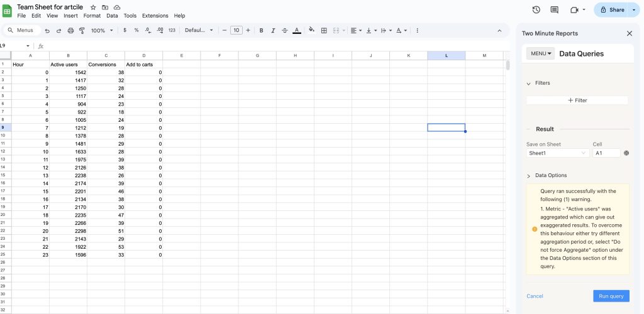Screen dimensions: 644x314
Task: Open the Extensions menu
Action: tap(155, 16)
